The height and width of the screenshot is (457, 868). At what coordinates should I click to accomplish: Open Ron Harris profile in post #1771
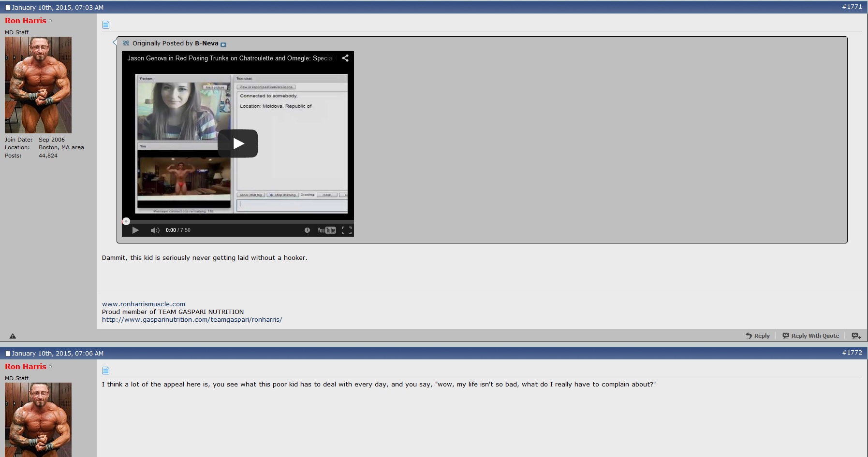[26, 21]
